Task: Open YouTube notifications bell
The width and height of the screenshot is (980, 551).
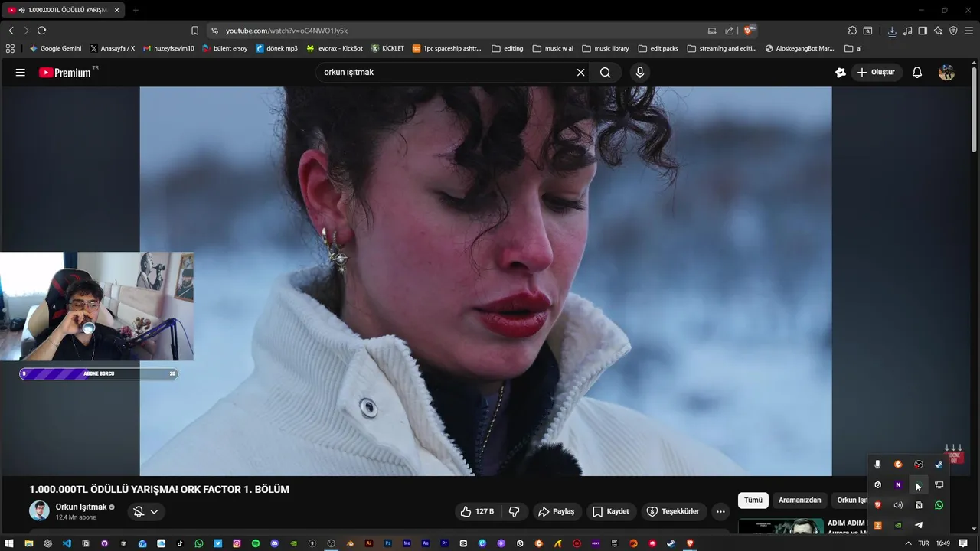Action: [917, 72]
